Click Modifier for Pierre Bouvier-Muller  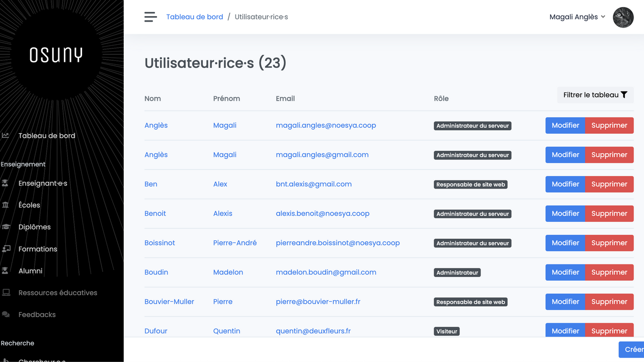coord(565,302)
